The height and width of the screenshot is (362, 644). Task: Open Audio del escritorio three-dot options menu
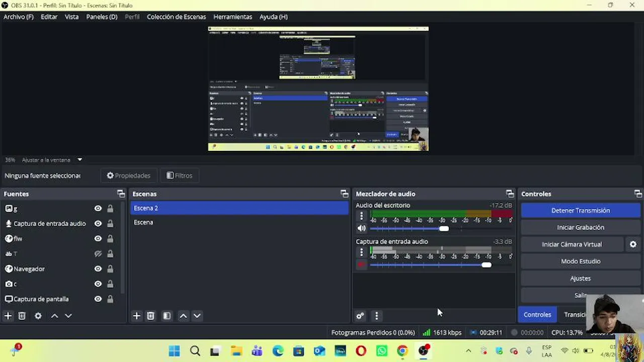pyautogui.click(x=361, y=216)
